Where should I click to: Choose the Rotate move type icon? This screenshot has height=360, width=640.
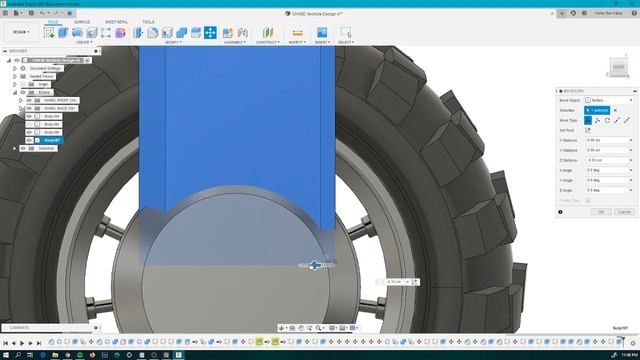(x=607, y=120)
